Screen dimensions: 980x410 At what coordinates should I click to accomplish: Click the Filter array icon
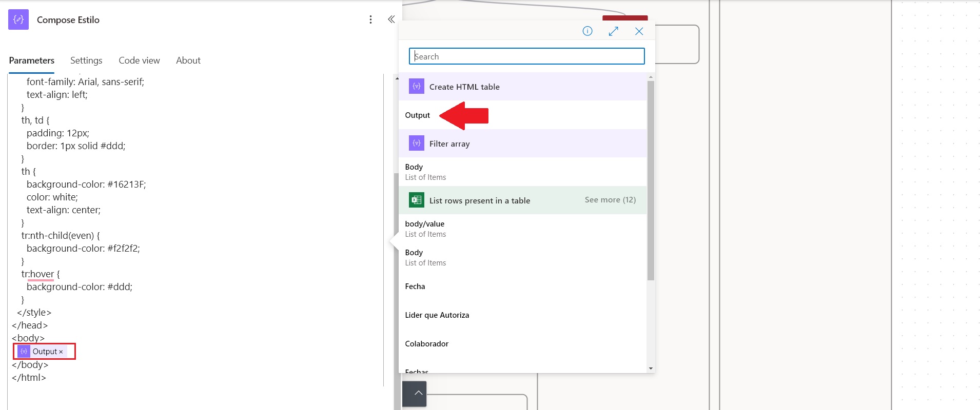click(416, 143)
